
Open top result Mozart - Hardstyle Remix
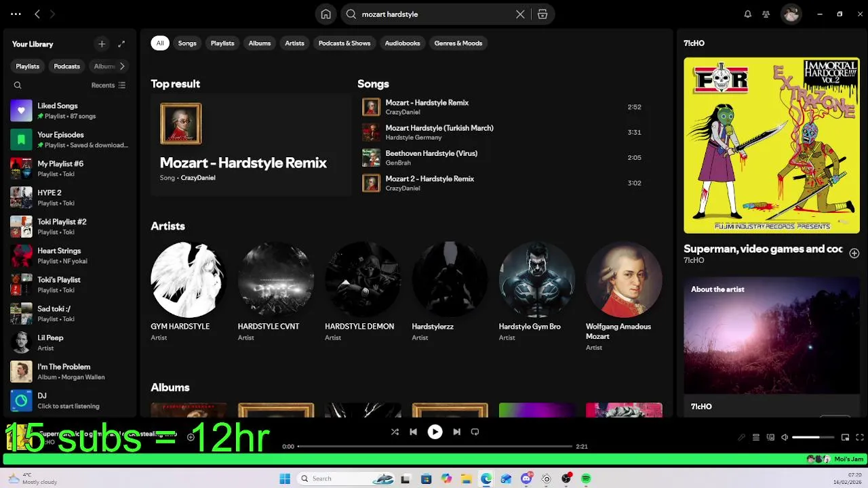point(251,145)
